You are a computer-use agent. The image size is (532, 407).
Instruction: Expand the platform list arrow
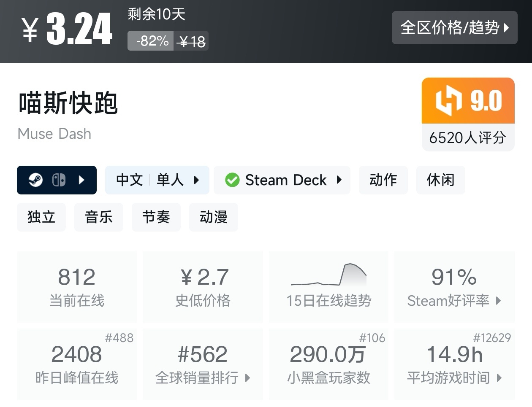tap(81, 180)
